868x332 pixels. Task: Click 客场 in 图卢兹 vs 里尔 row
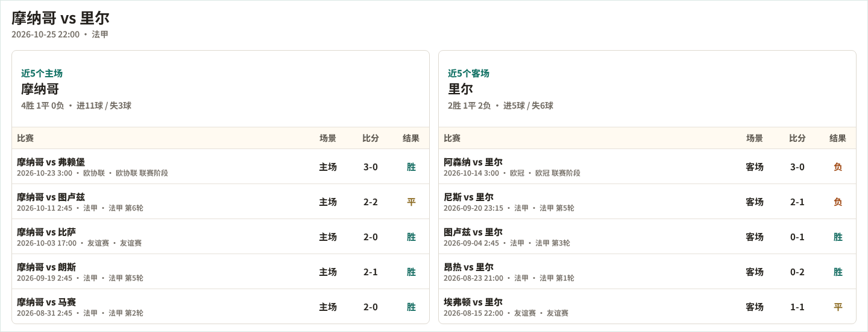[755, 237]
